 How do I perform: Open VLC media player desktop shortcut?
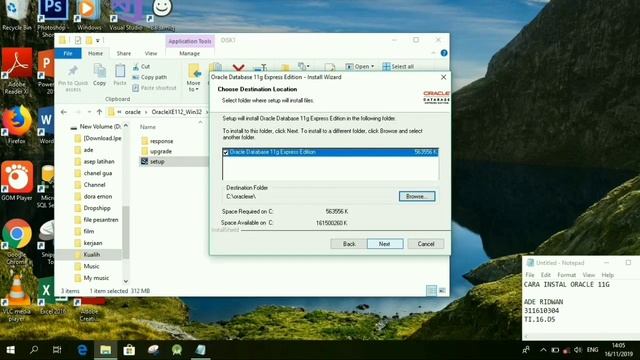[17, 298]
